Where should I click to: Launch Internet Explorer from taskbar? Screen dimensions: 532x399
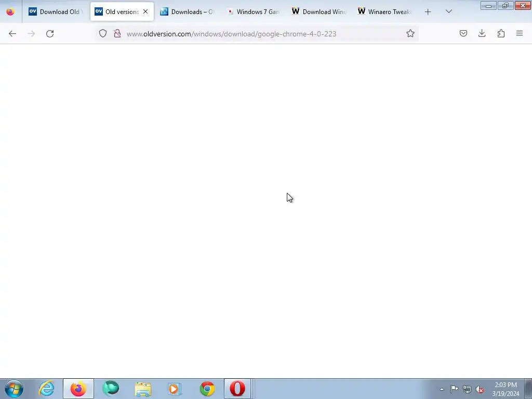coord(46,389)
